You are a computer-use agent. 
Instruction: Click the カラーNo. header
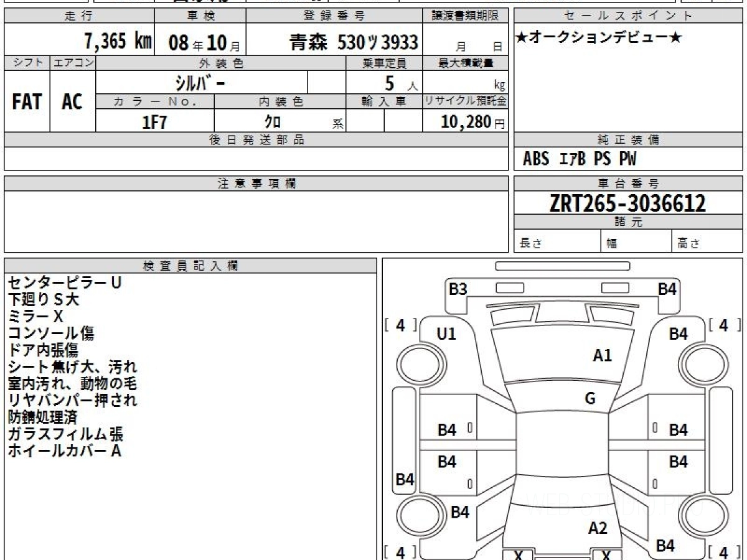click(x=155, y=102)
